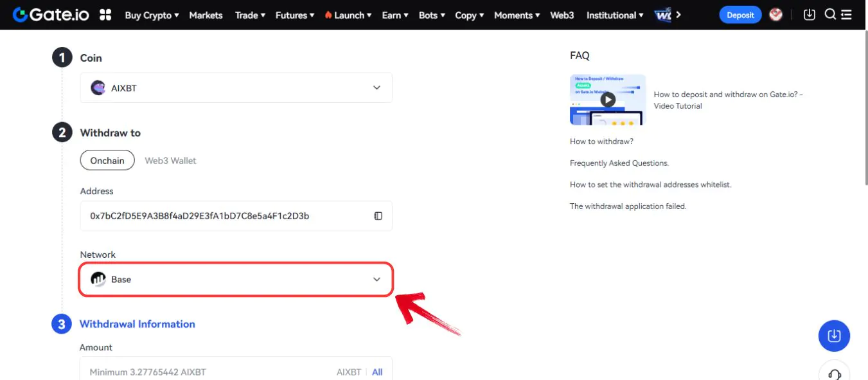Switch to the Web3 Wallet tab
Screen dimensions: 868x380
coord(170,161)
